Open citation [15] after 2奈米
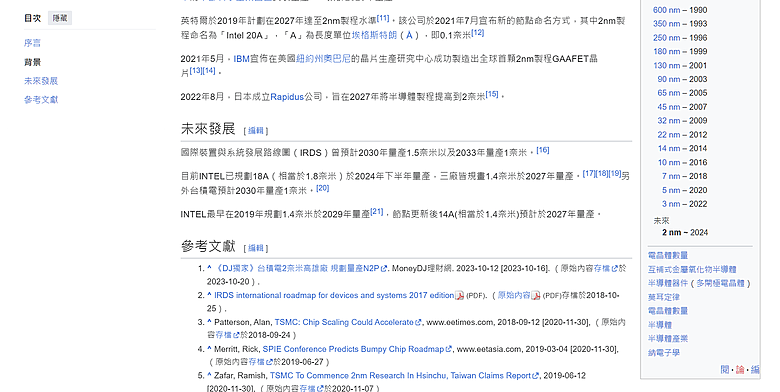The image size is (780, 392). [491, 94]
